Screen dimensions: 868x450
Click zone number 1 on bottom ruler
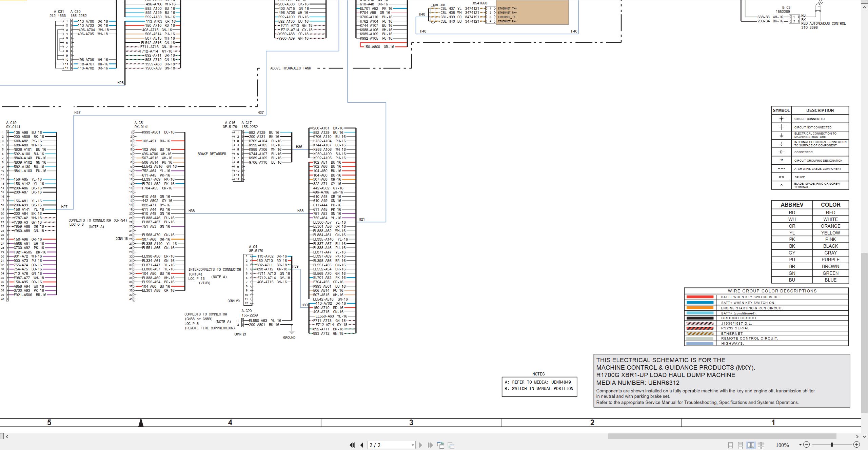[x=773, y=423]
